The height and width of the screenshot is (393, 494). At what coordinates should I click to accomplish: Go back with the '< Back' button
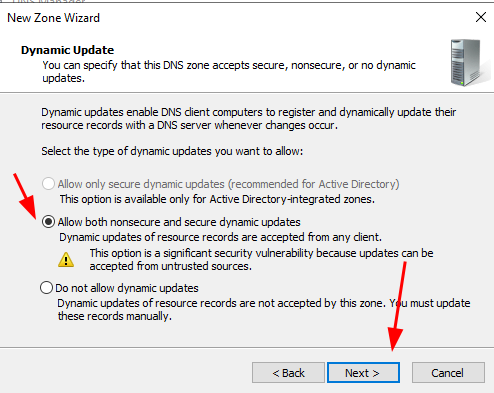click(x=288, y=373)
